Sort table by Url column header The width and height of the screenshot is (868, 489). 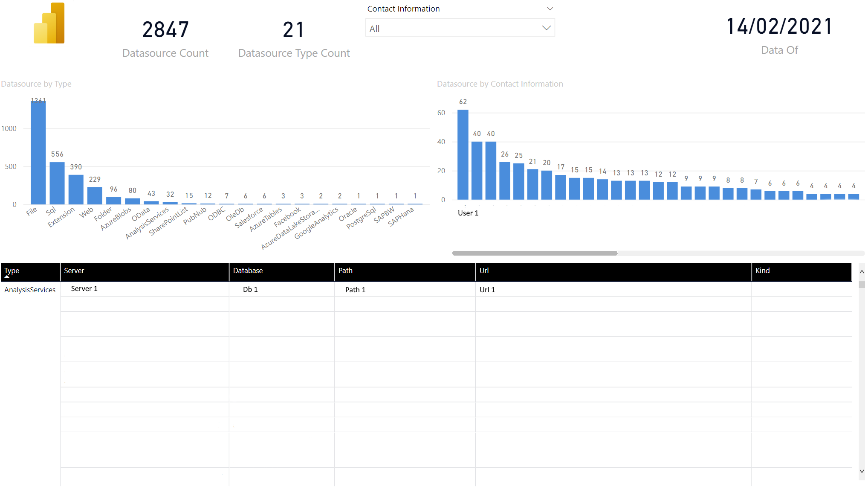613,272
